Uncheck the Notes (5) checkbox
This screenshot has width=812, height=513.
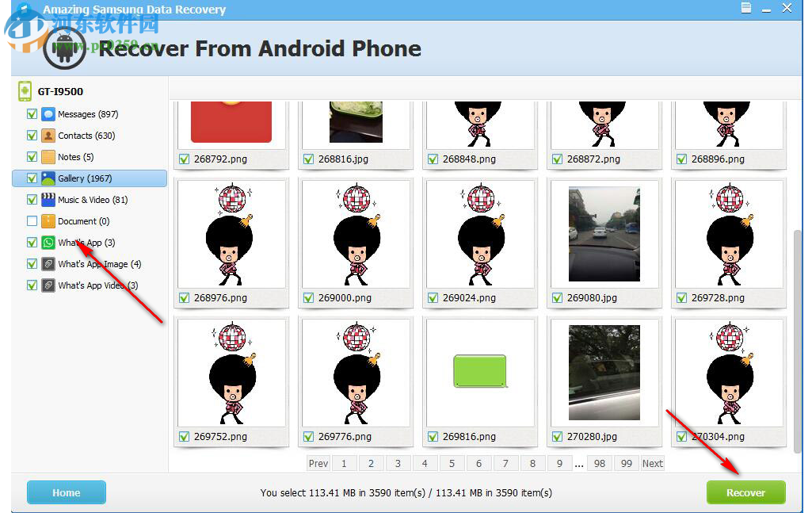[32, 157]
